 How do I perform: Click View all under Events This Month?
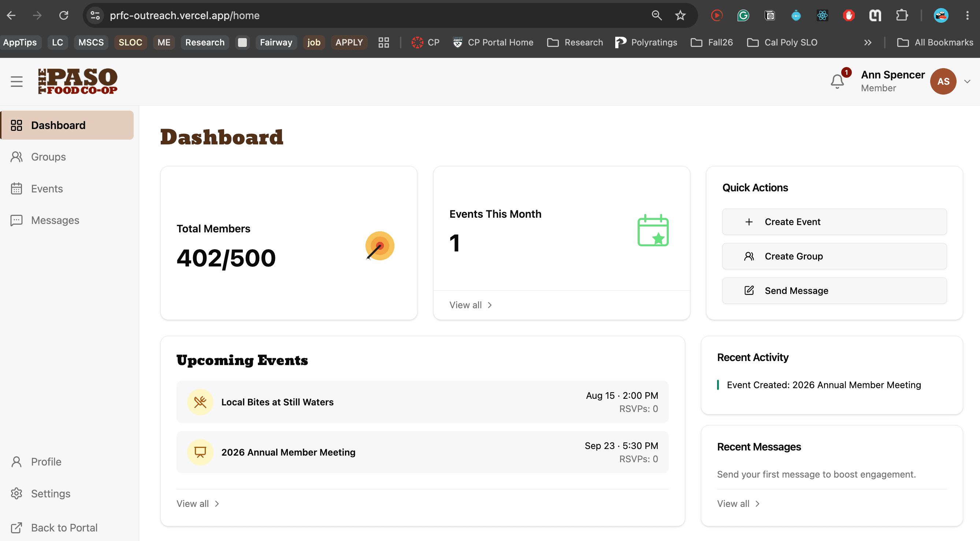click(x=471, y=305)
